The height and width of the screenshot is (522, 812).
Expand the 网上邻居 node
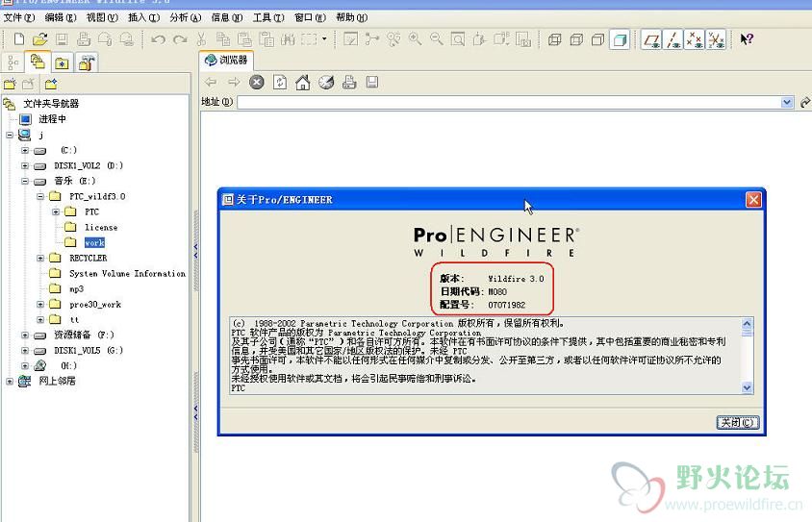pos(10,382)
